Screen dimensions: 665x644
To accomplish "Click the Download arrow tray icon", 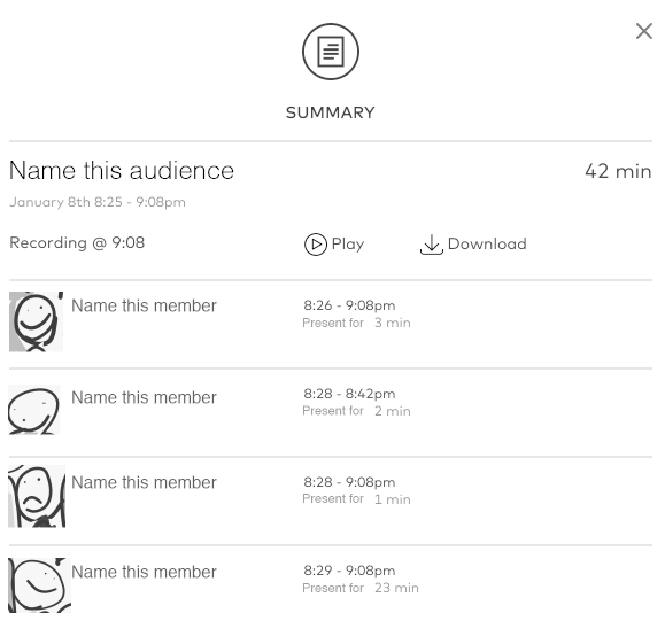I will tap(431, 245).
